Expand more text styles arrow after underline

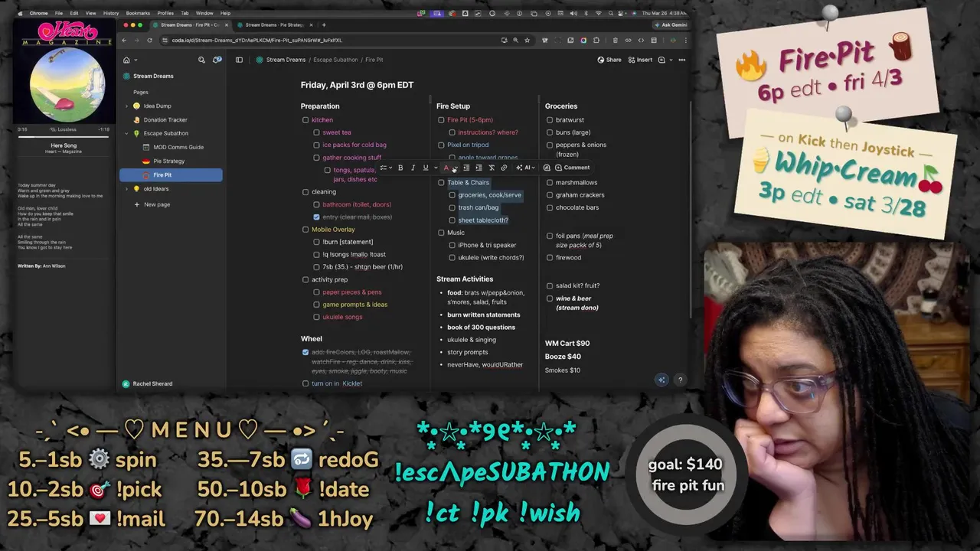[x=435, y=168]
